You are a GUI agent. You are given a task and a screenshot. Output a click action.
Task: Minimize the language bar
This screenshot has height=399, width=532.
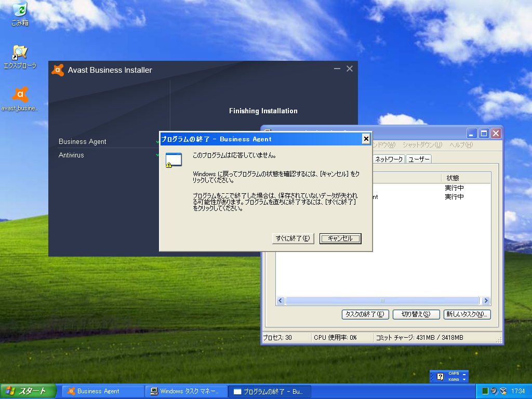tap(464, 374)
